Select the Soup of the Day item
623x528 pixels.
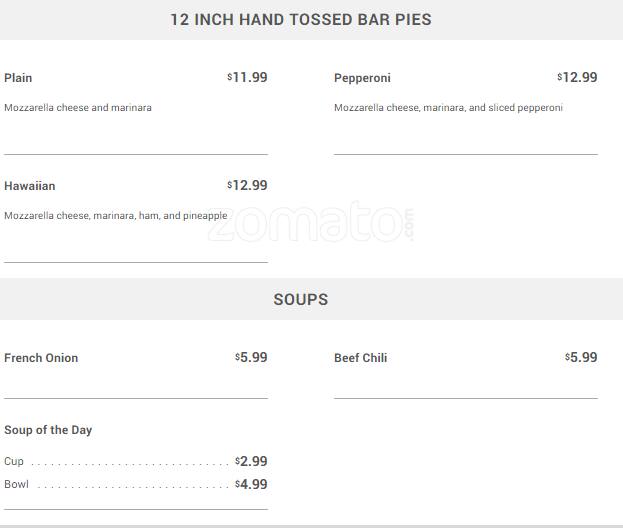pos(48,430)
